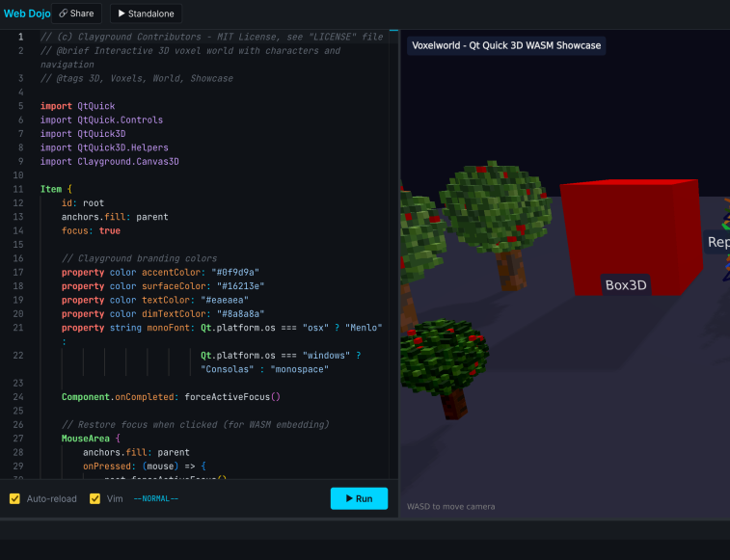The width and height of the screenshot is (730, 560).
Task: Click line number 11 in the gutter
Action: 19,190
